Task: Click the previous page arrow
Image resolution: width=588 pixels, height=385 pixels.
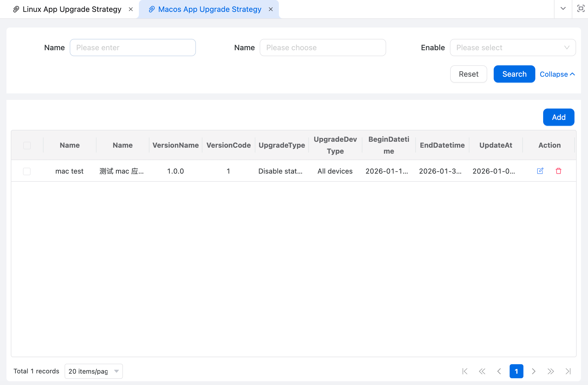Action: tap(499, 371)
